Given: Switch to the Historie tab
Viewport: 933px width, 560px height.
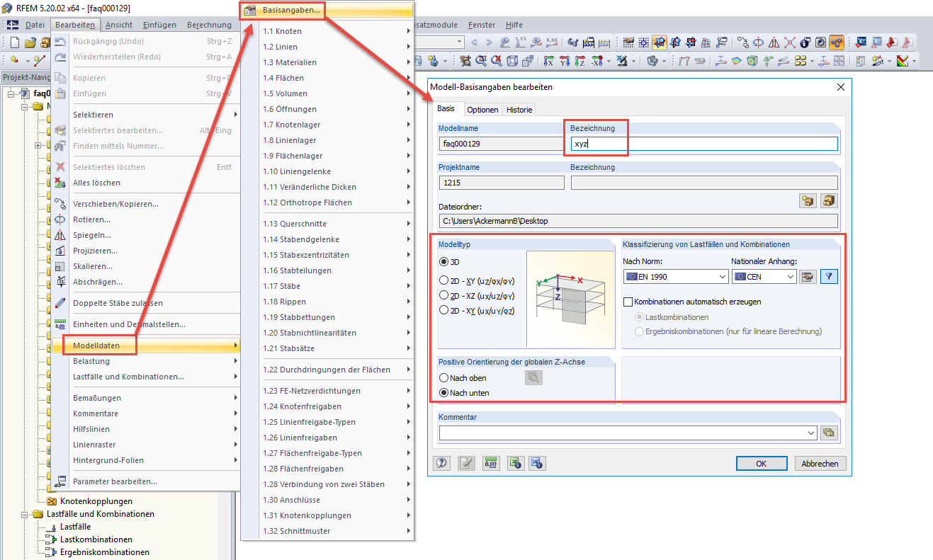Looking at the screenshot, I should click(519, 110).
